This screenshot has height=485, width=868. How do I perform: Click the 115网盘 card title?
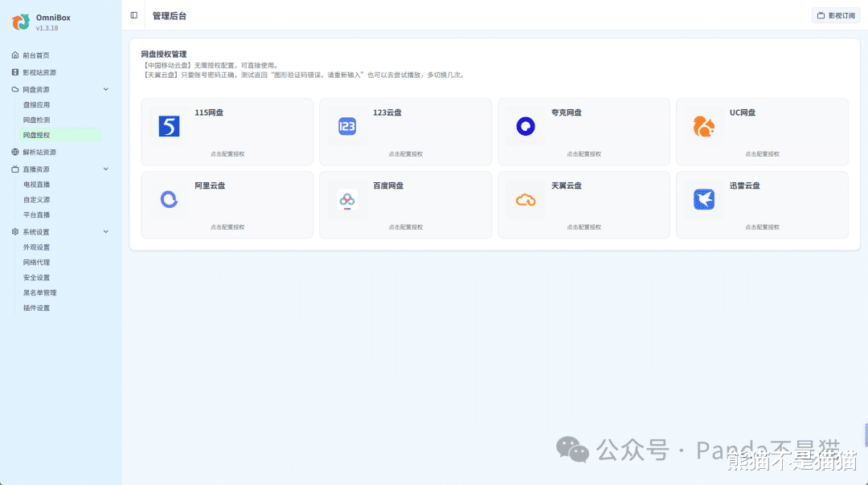coord(209,112)
